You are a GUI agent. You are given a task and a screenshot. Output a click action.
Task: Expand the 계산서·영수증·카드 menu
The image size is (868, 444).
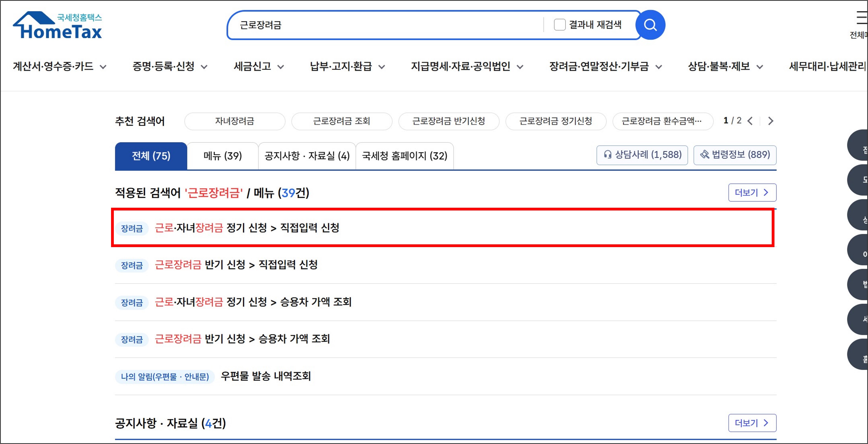(x=59, y=66)
